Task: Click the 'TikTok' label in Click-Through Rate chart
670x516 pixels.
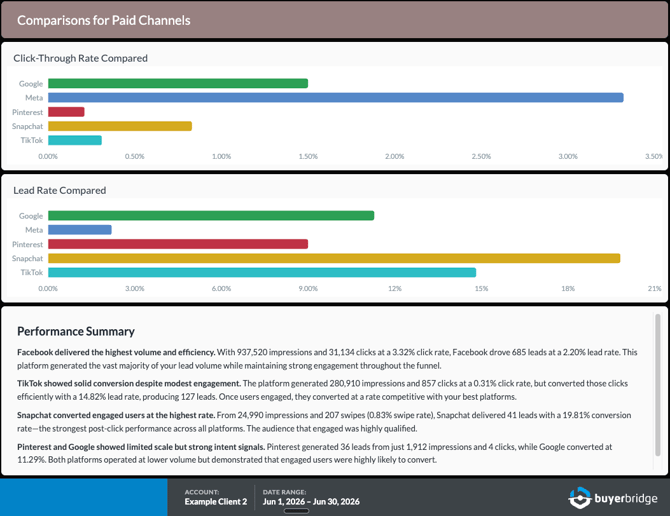Action: 32,140
